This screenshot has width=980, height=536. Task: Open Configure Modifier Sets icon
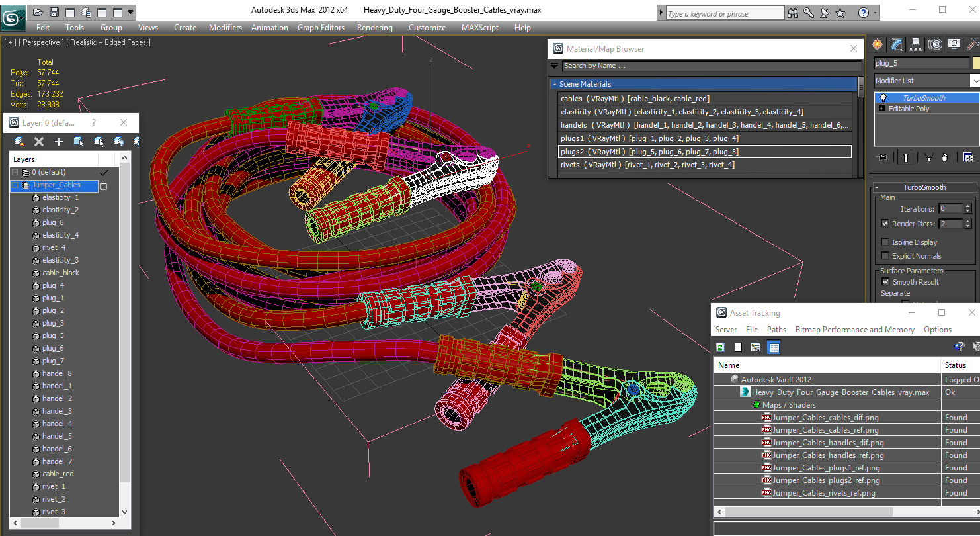[968, 157]
